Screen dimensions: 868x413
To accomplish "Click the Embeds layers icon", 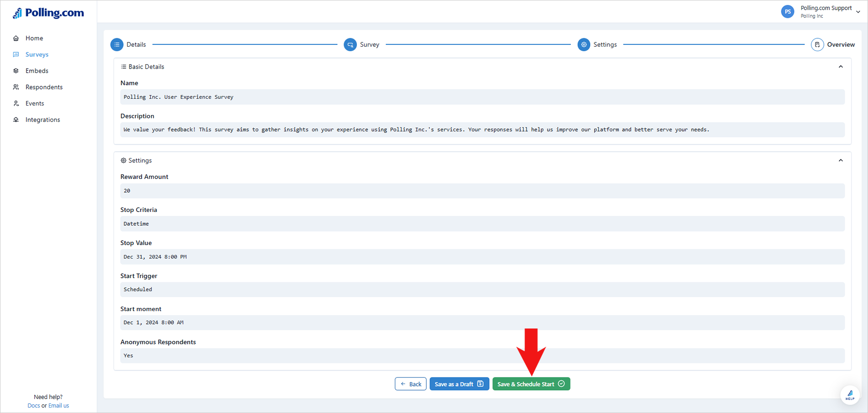I will [x=16, y=71].
